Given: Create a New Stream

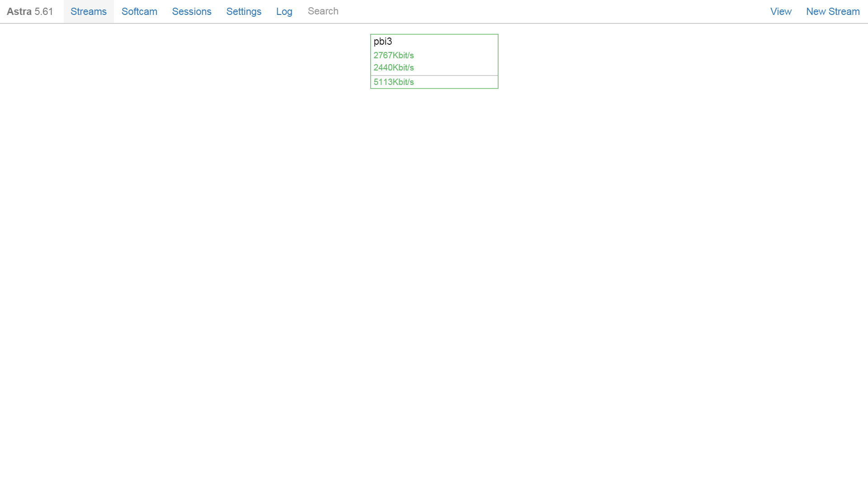Looking at the screenshot, I should 833,11.
